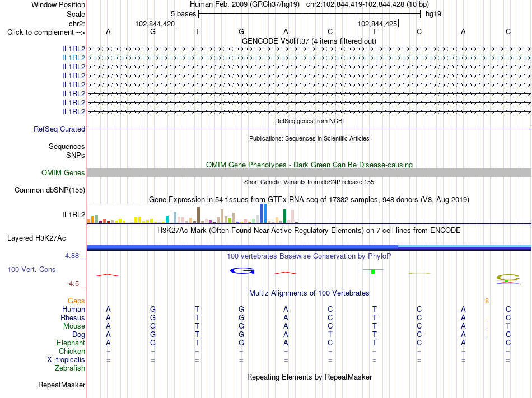Click the gray T in the Dog alignment row
Screen dimensions: 532x398
pos(330,334)
